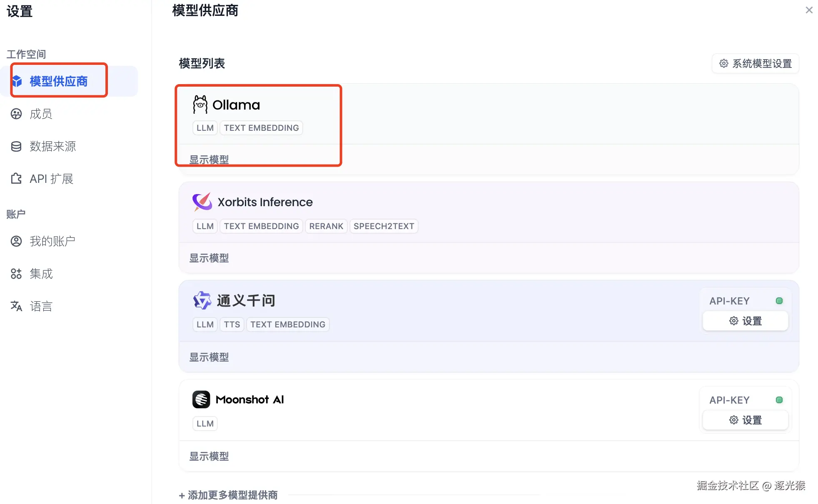Click the 成员 members icon in sidebar
The image size is (818, 504).
(x=16, y=114)
